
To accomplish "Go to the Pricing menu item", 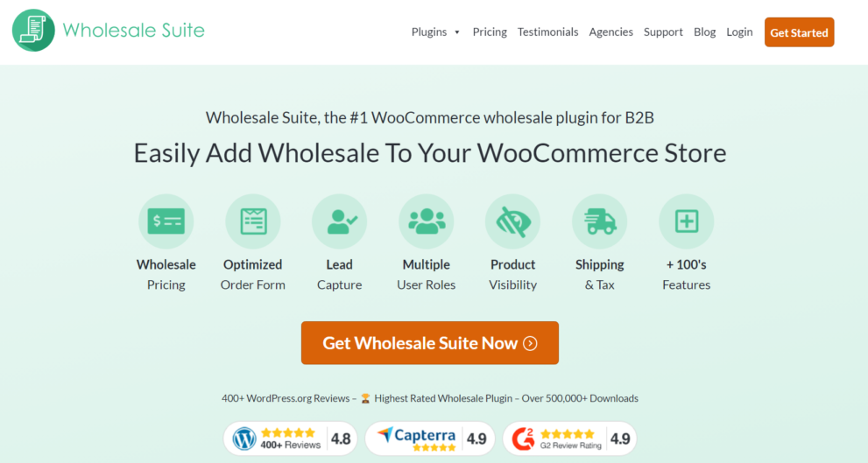I will click(x=490, y=32).
